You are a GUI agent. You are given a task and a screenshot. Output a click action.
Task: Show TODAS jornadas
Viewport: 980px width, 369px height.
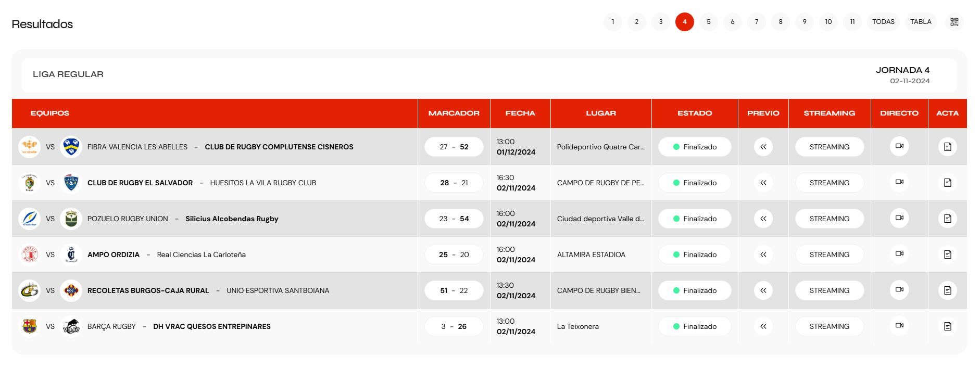[x=884, y=22]
